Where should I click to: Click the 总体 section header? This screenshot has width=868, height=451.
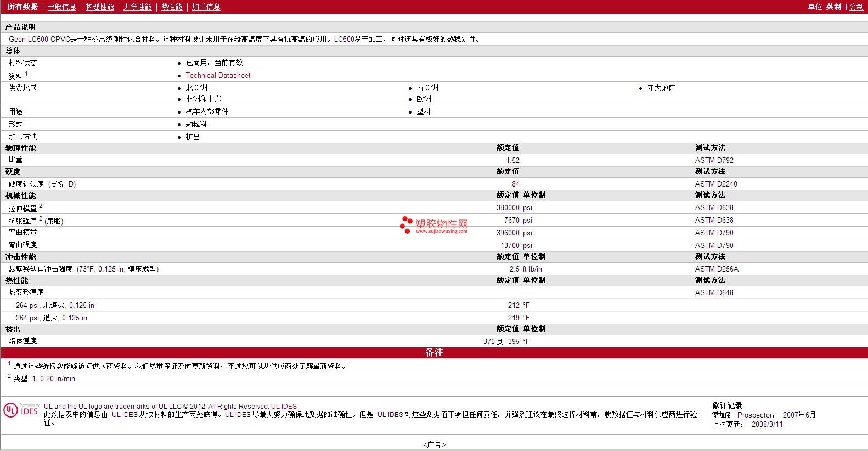pos(13,50)
